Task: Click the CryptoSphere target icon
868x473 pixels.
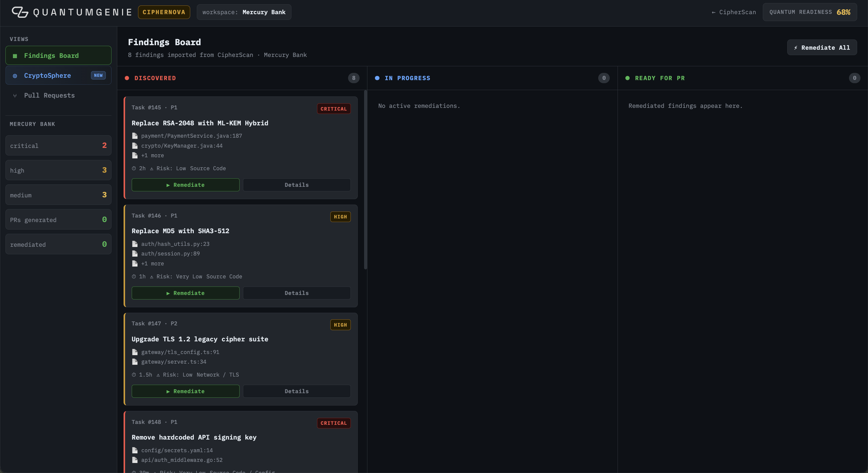Action: coord(15,76)
